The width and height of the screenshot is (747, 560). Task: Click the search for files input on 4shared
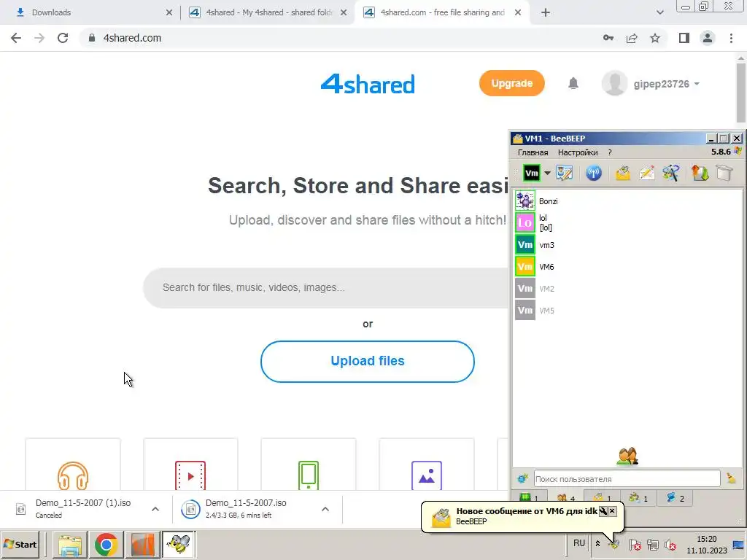pos(326,287)
